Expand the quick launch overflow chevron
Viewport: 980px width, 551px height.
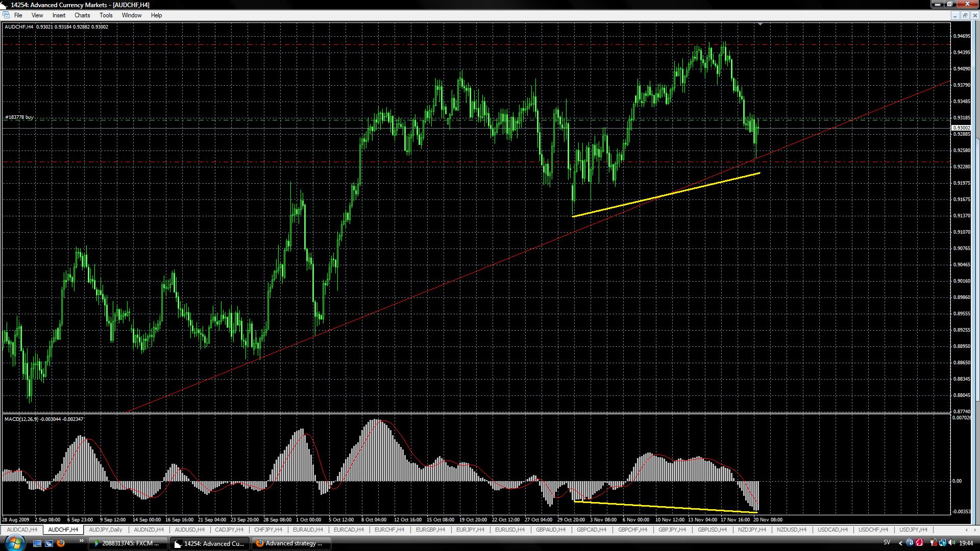pos(81,541)
